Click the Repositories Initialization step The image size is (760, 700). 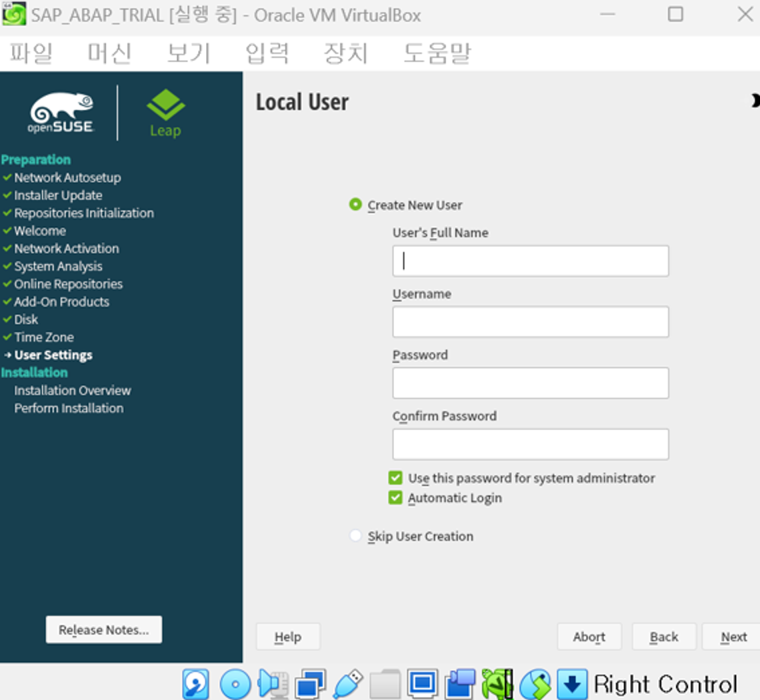(84, 213)
